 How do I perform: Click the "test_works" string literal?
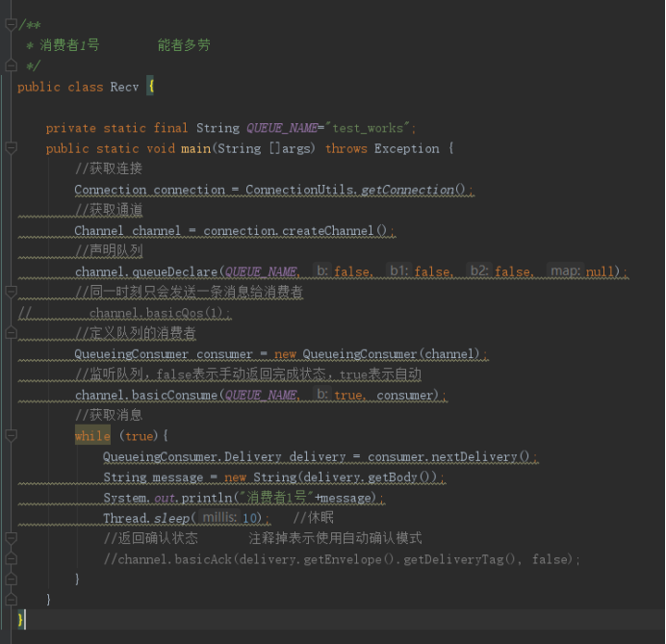(368, 128)
